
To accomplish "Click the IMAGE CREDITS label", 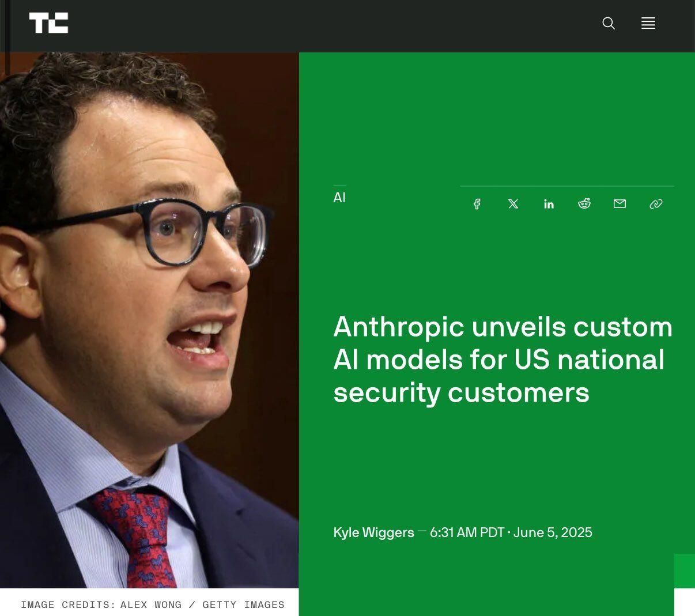I will coord(68,604).
